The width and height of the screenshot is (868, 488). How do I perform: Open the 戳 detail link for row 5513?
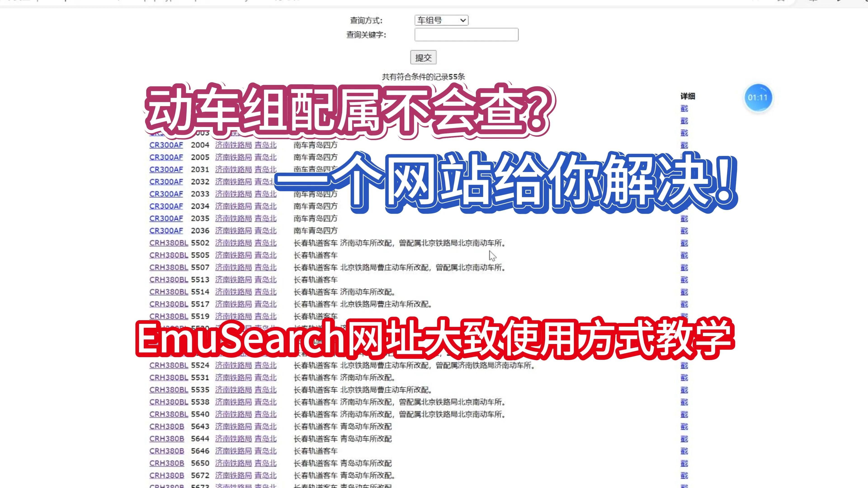pyautogui.click(x=684, y=279)
